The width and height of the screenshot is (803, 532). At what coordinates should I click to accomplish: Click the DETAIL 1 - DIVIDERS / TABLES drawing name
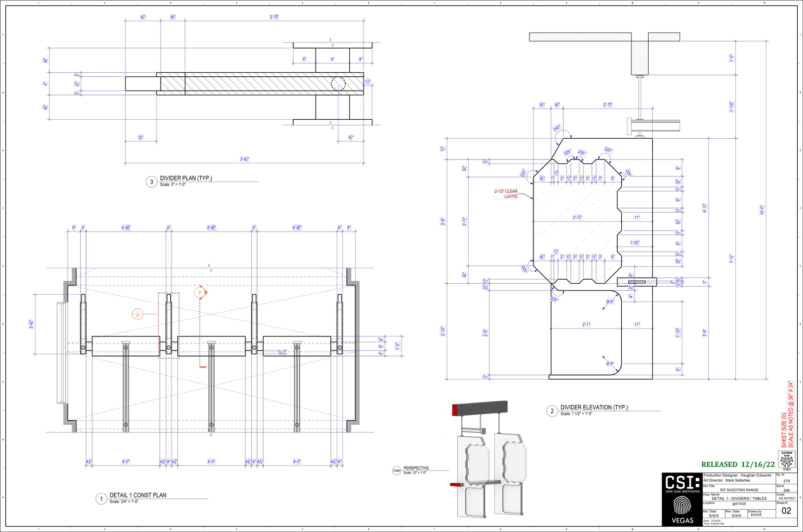coord(739,498)
